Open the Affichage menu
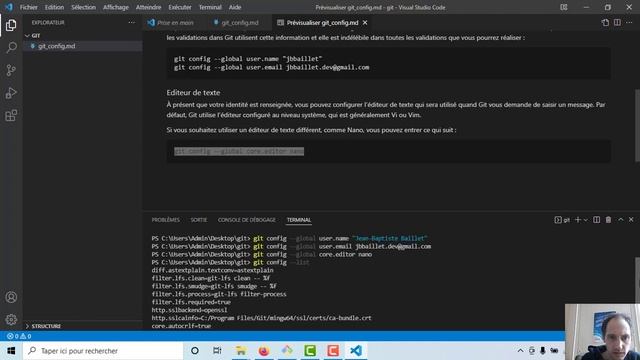This screenshot has height=360, width=640. tap(116, 7)
